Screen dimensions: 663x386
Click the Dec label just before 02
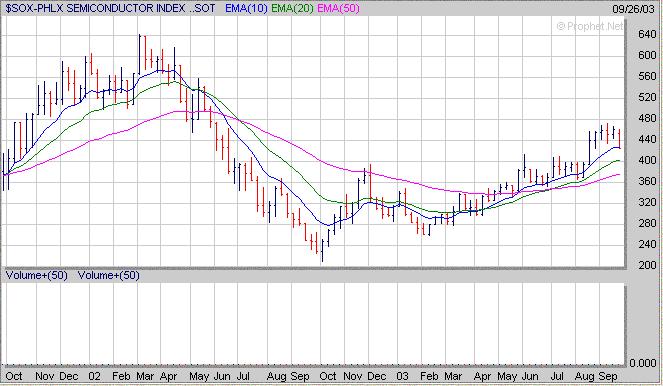click(68, 376)
